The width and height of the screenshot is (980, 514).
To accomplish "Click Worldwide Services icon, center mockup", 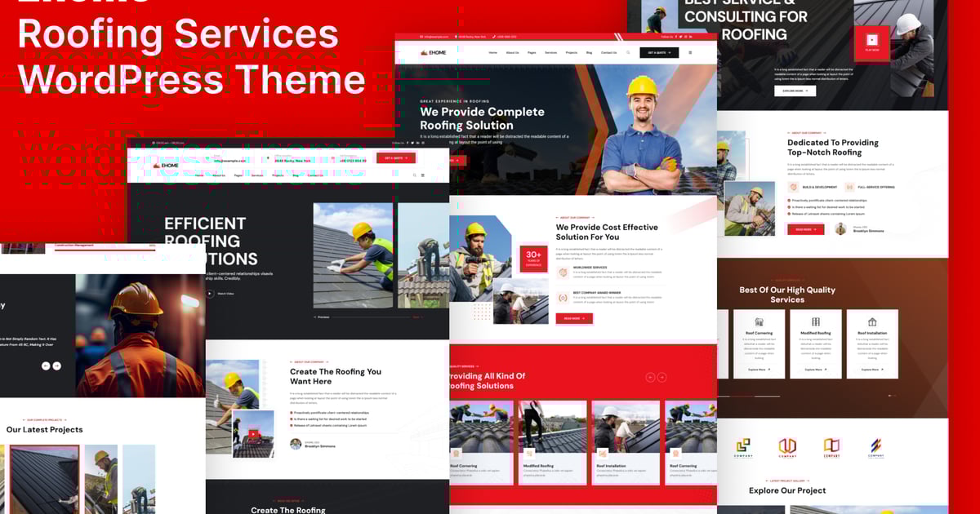I will pos(562,273).
